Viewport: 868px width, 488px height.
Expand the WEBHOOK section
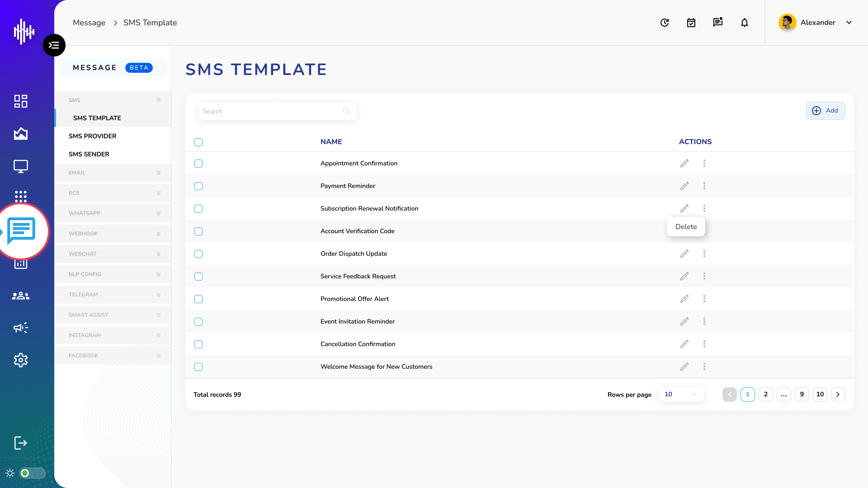click(x=113, y=233)
